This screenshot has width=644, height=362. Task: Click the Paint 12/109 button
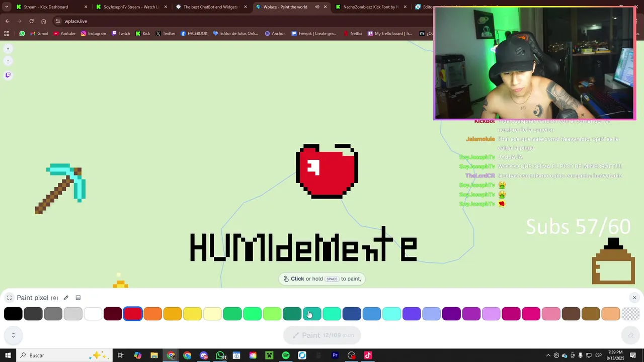tap(322, 335)
